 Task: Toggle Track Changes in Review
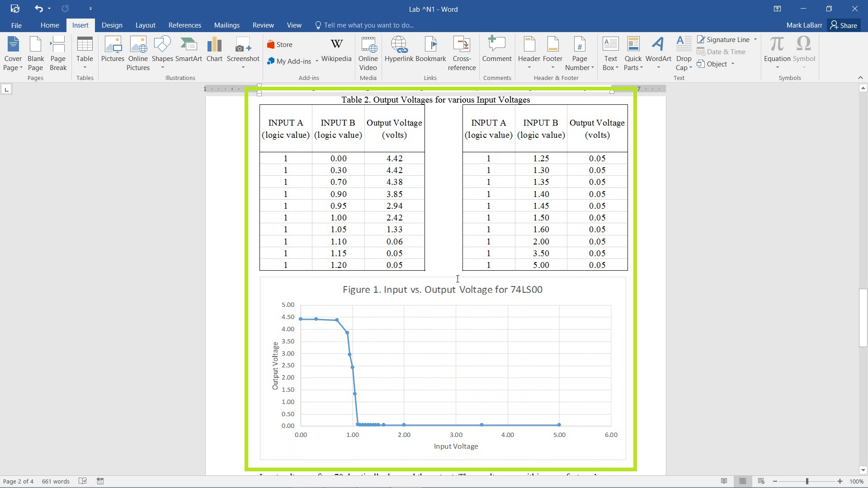click(262, 25)
